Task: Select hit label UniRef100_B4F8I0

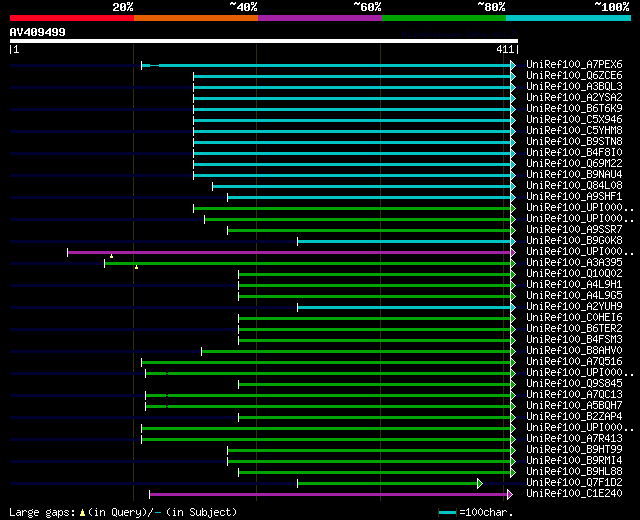Action: click(574, 153)
